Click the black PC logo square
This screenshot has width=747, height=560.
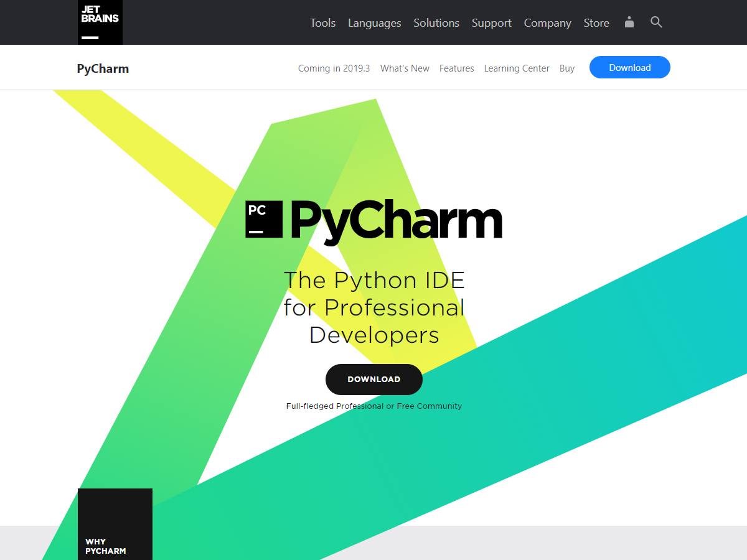[265, 219]
